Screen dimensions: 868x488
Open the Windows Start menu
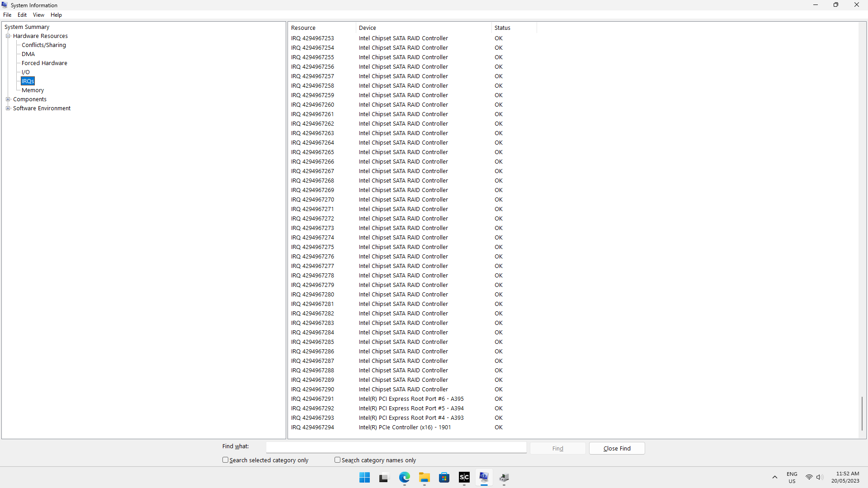(364, 478)
